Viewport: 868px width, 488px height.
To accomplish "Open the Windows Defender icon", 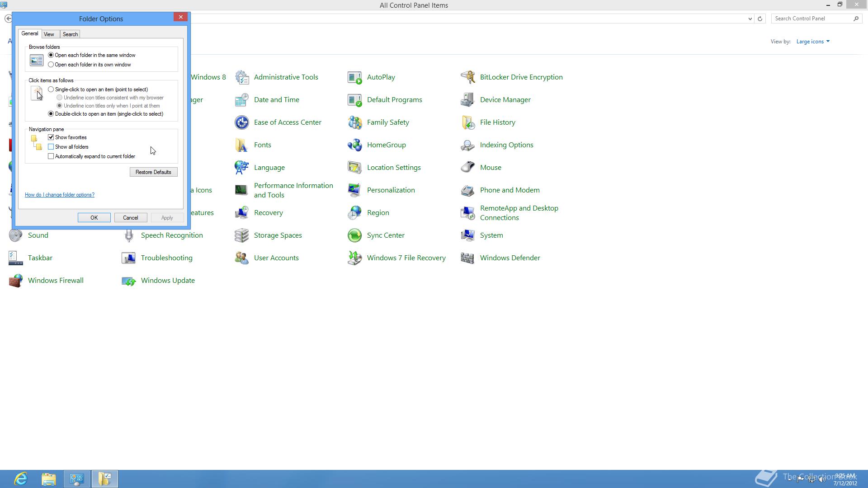I will pos(468,258).
